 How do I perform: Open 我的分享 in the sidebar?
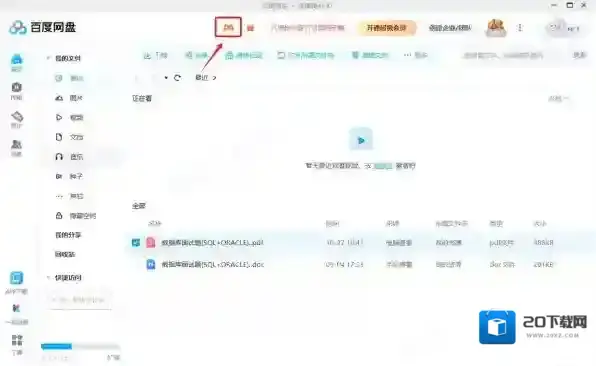point(68,235)
